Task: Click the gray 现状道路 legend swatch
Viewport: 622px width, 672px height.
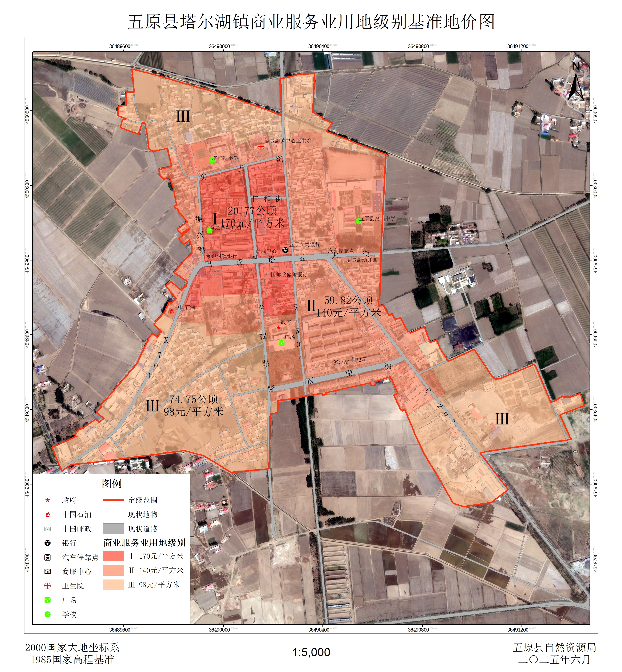Action: point(114,528)
